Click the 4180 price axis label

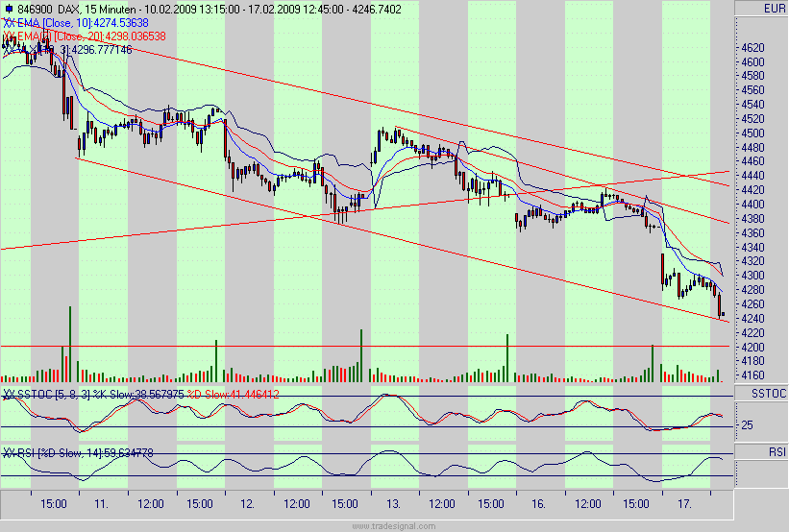pyautogui.click(x=753, y=361)
